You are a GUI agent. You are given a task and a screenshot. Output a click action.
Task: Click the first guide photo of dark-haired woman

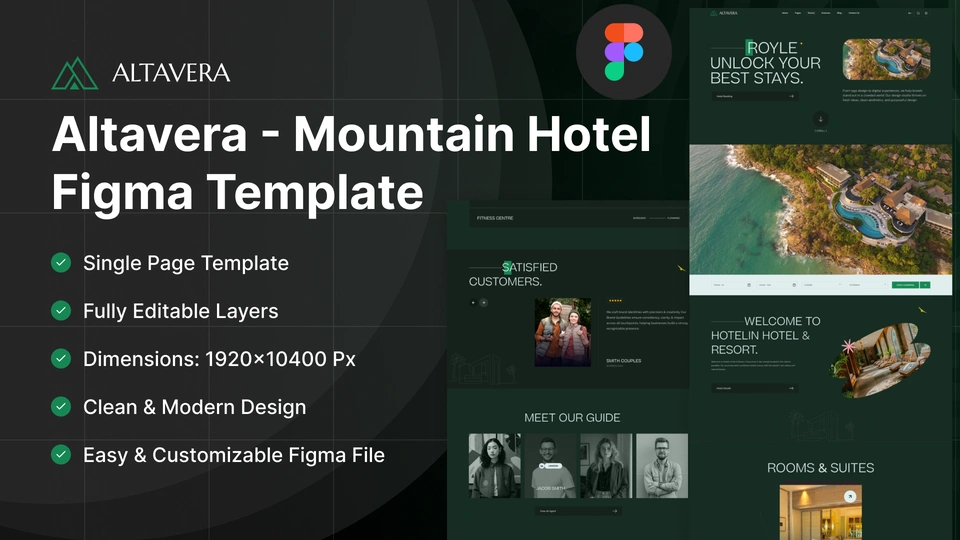(495, 466)
